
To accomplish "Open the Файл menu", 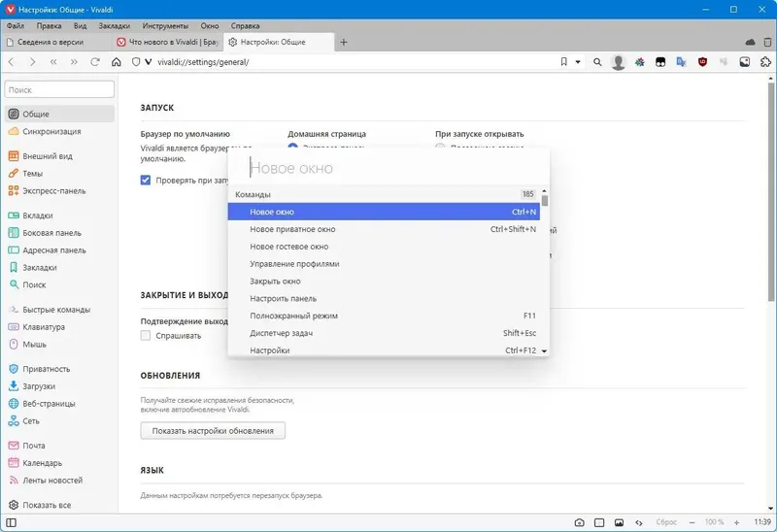I will pyautogui.click(x=16, y=26).
